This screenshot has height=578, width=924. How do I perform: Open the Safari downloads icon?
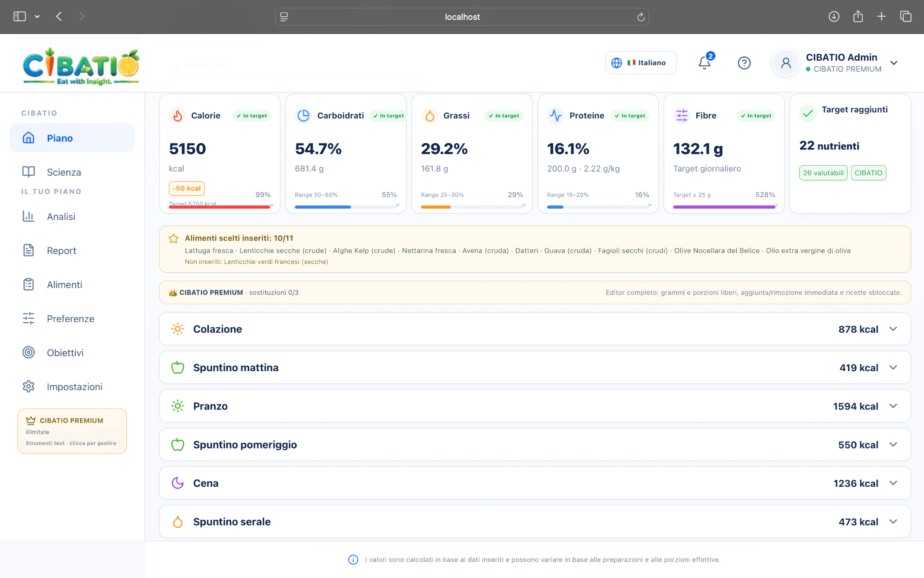coord(834,17)
